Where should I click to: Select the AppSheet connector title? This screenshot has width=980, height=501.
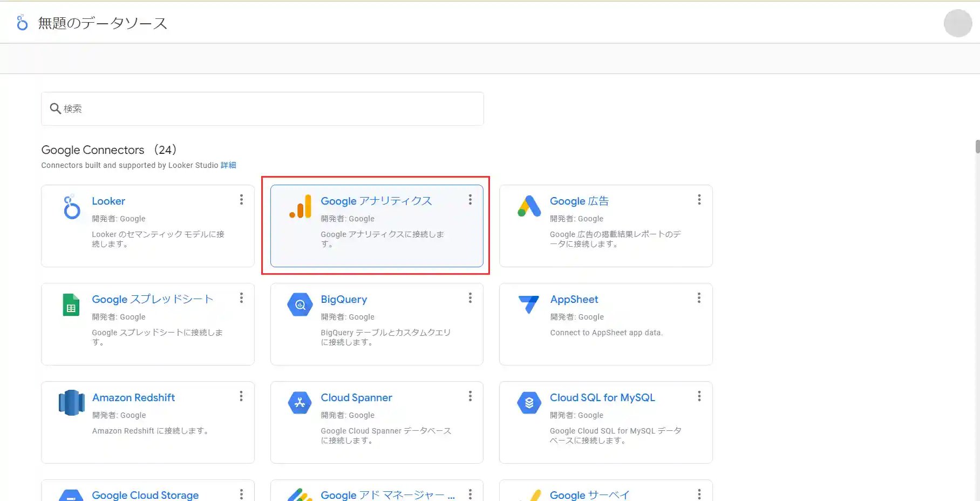[x=574, y=299]
